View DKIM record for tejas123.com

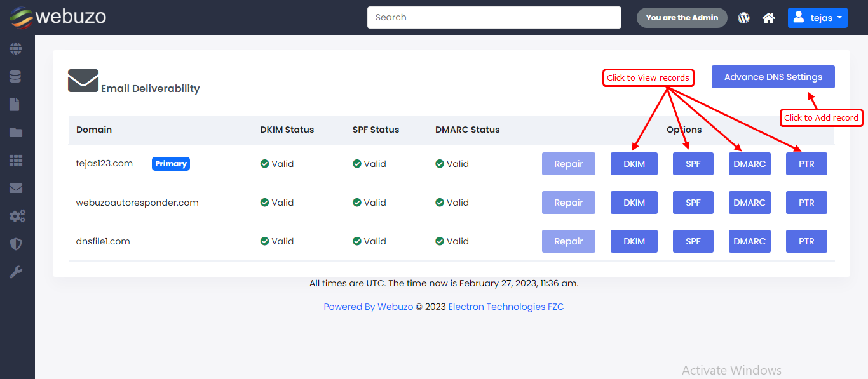coord(634,164)
